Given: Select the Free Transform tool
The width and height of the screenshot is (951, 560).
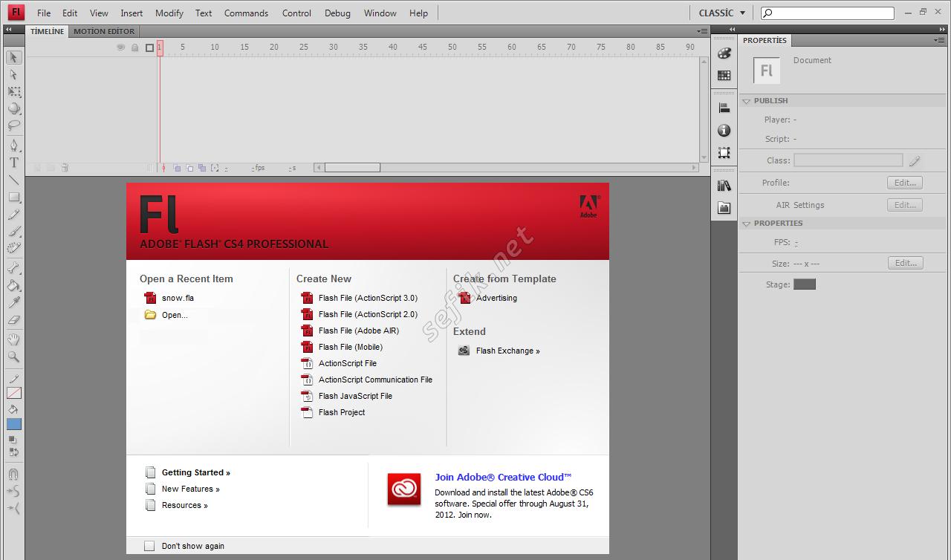Looking at the screenshot, I should tap(13, 91).
